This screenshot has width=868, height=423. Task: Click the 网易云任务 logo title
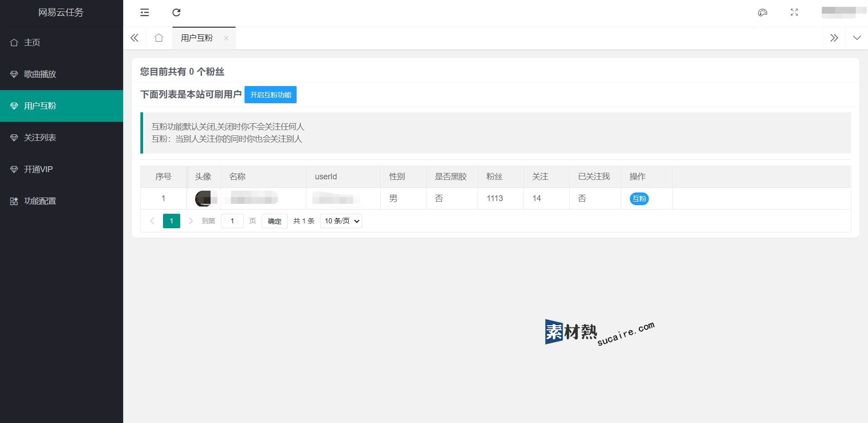tap(61, 13)
